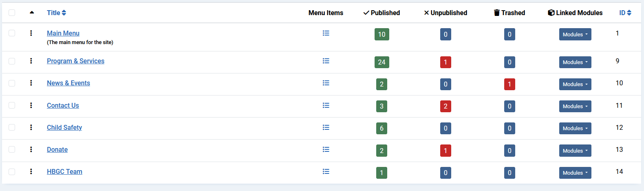Open Modules dropdown in News & Events row
Viewport: 644px width, 191px height.
(575, 84)
